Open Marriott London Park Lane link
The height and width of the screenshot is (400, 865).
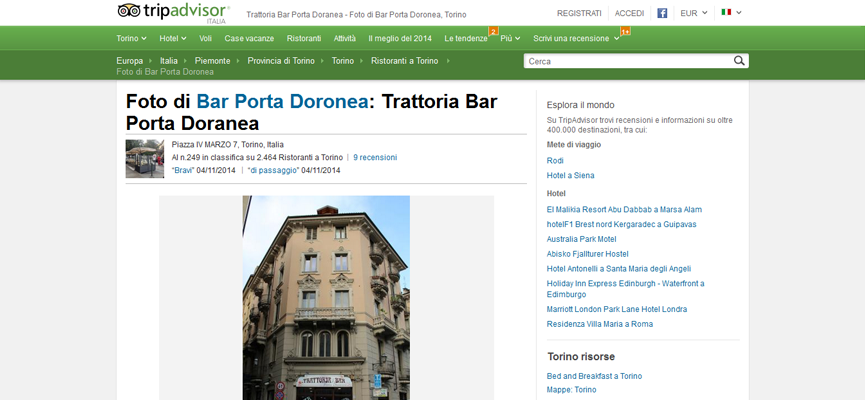[617, 310]
